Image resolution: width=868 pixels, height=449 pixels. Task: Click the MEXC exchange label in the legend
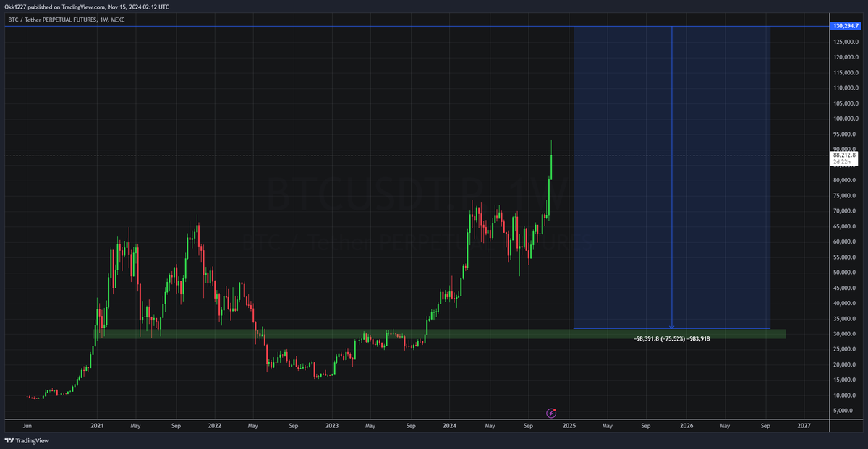118,19
